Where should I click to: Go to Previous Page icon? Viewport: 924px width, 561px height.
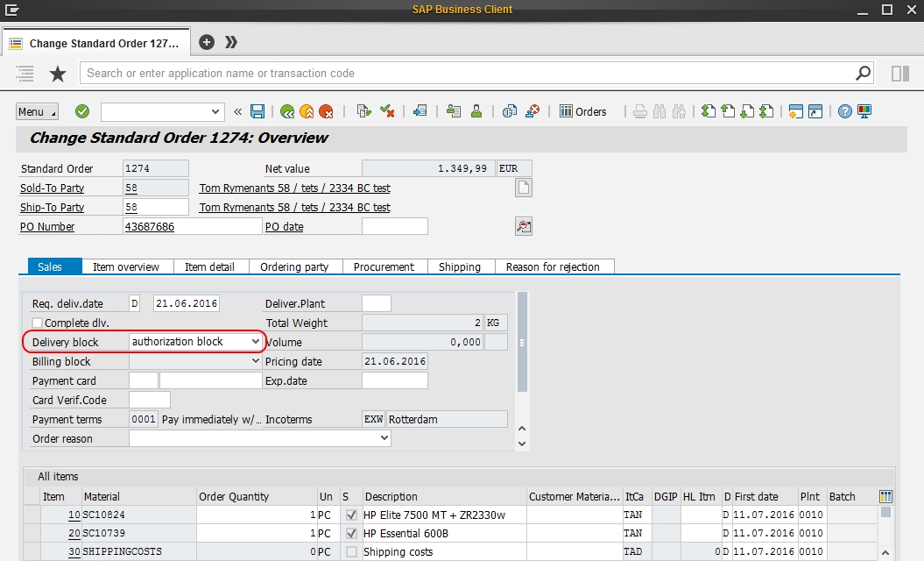point(728,111)
